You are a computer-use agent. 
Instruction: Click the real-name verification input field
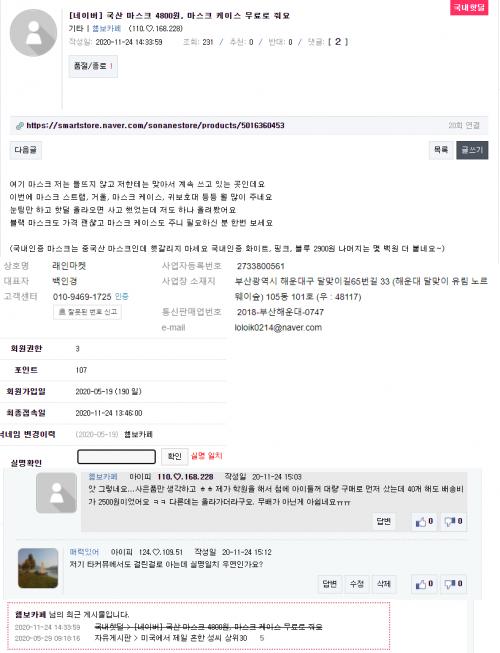point(117,456)
